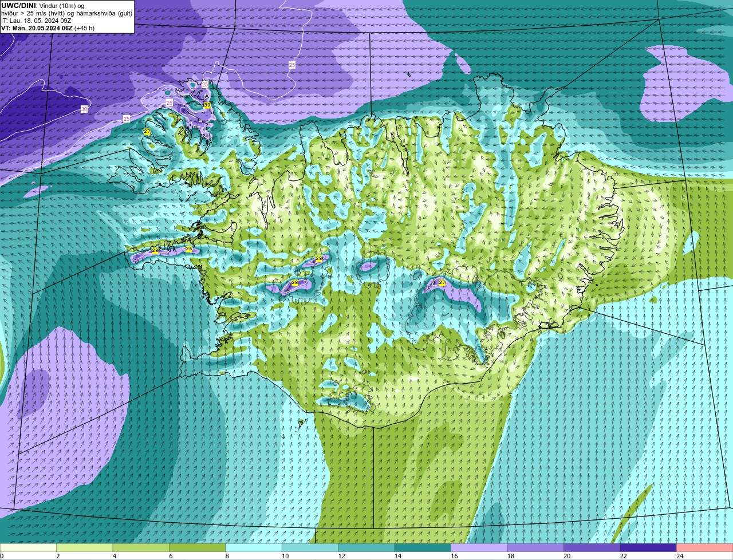Click the "UWC/DINI" title text
The width and height of the screenshot is (733, 560).
18,6
